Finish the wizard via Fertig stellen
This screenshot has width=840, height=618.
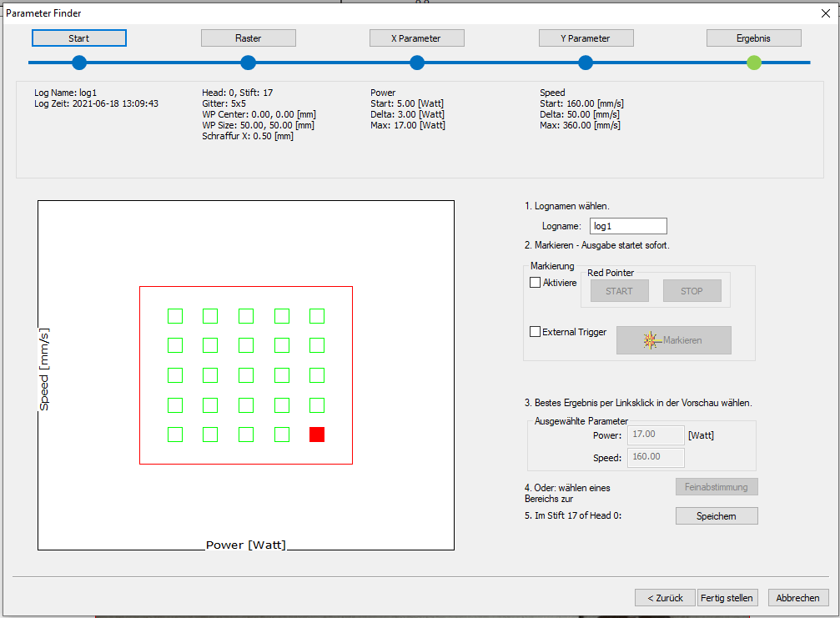tap(727, 598)
